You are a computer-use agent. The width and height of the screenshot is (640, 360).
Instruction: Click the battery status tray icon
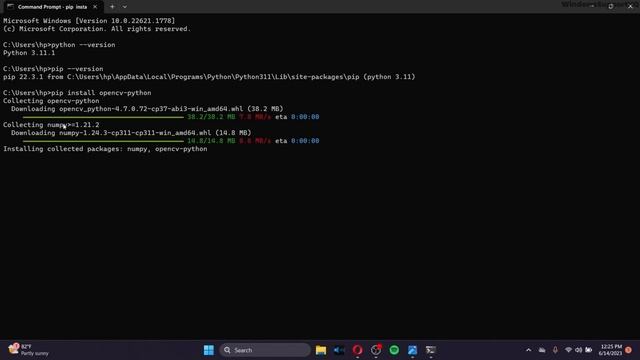589,350
